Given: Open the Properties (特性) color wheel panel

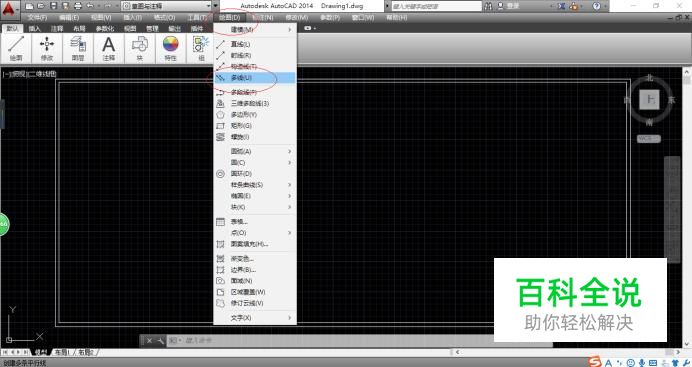Looking at the screenshot, I should coord(170,48).
